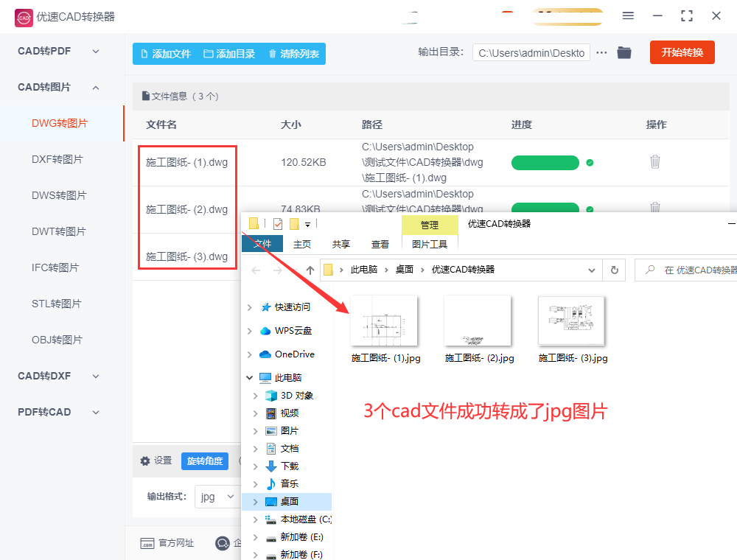
Task: Open the 共享 tab in Explorer ribbon
Action: (340, 245)
